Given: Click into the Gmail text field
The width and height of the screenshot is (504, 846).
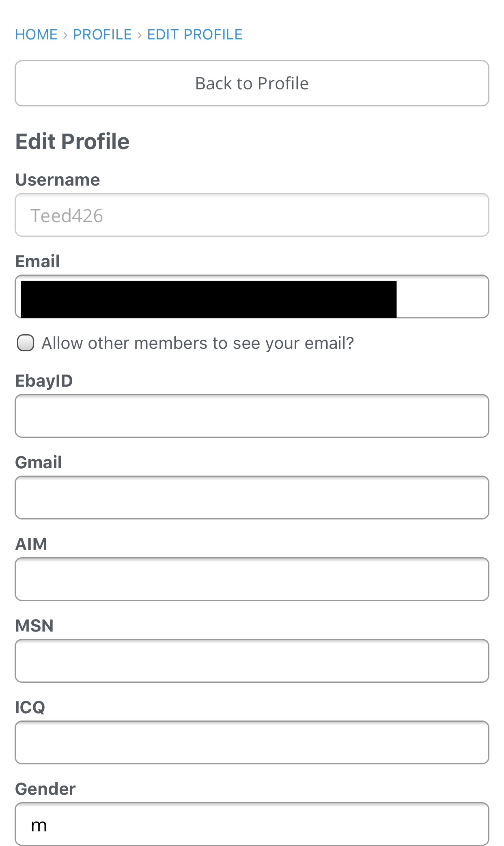Looking at the screenshot, I should [x=252, y=498].
